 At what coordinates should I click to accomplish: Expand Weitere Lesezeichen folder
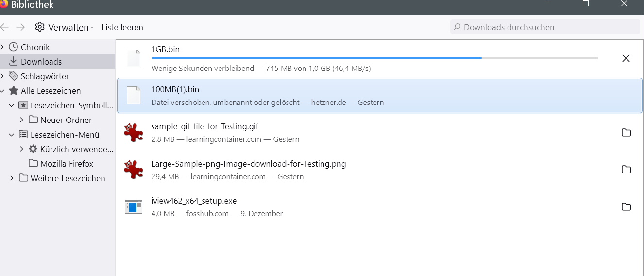pyautogui.click(x=12, y=178)
